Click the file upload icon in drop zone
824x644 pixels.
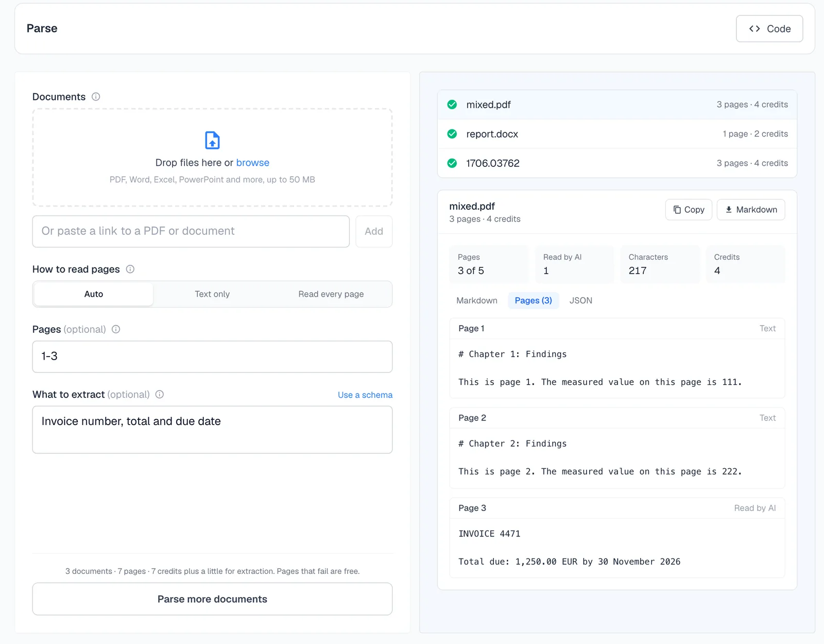(212, 140)
